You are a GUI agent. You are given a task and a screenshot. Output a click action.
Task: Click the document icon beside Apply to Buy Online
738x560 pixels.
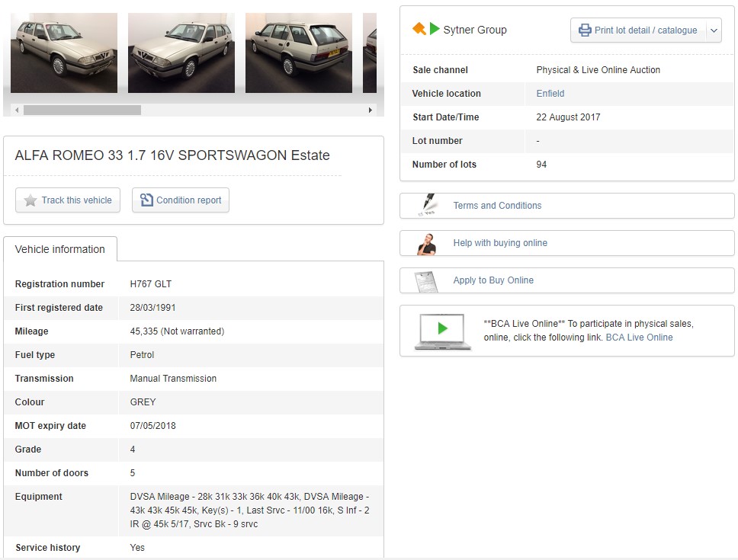point(426,281)
